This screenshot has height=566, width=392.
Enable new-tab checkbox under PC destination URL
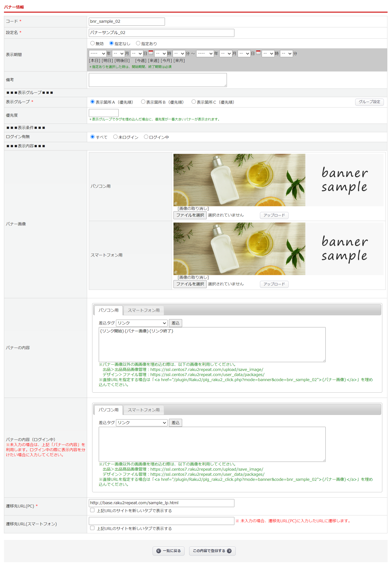click(92, 510)
